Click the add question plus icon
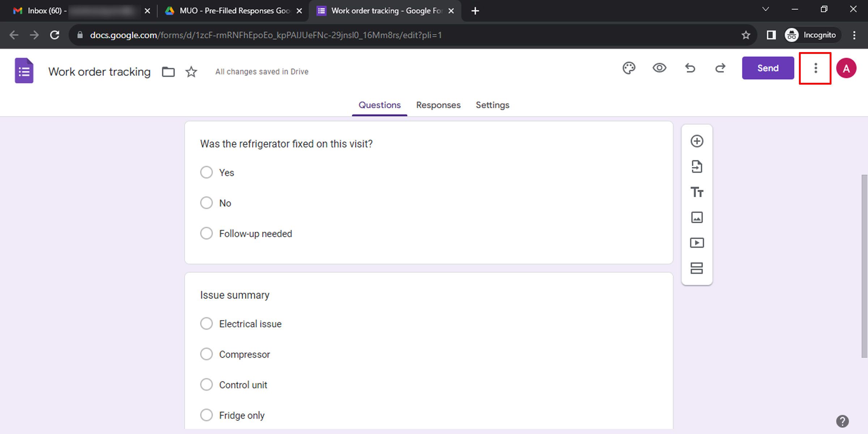The height and width of the screenshot is (434, 868). tap(697, 141)
